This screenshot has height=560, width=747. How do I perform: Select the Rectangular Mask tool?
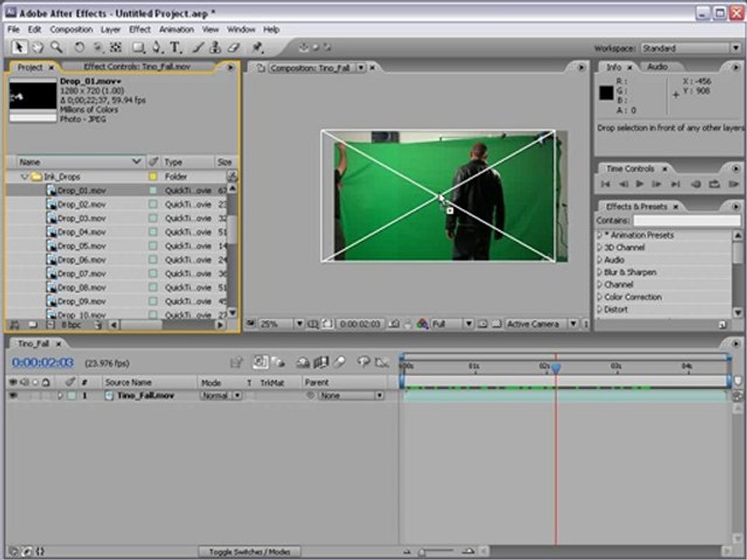pyautogui.click(x=139, y=47)
